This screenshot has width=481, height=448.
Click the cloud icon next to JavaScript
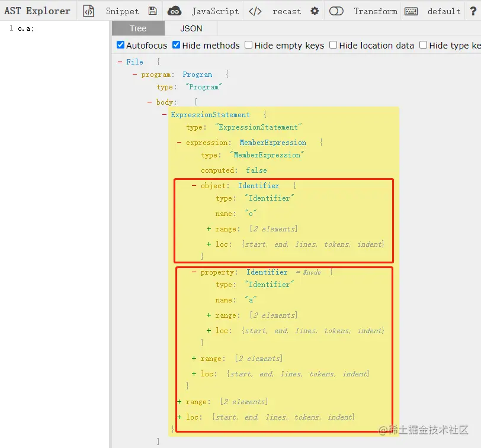(174, 11)
